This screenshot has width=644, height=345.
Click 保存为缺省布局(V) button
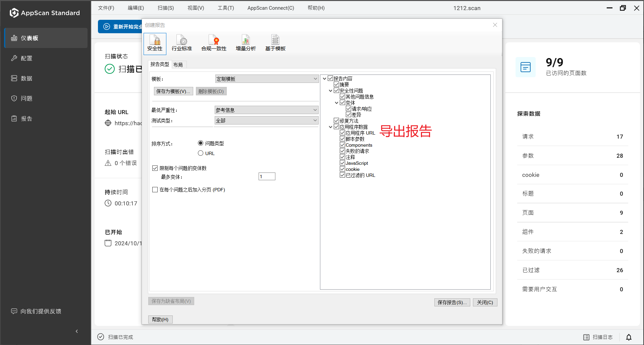click(171, 301)
